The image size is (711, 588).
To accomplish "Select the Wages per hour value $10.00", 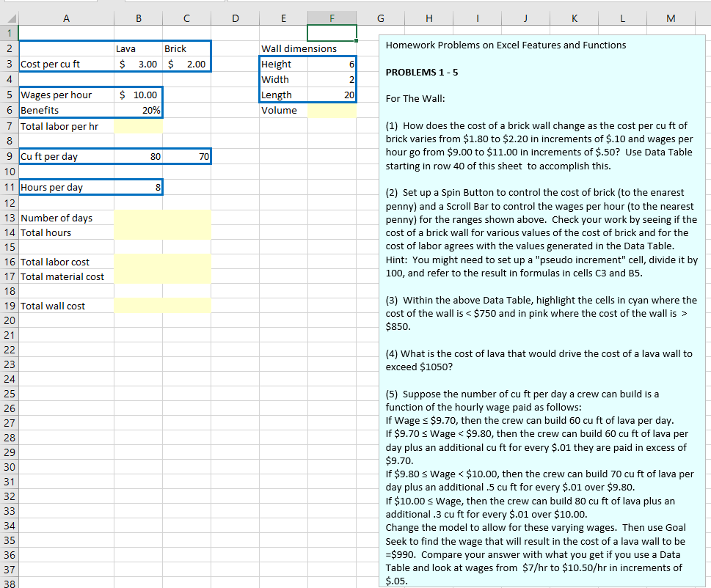I will tap(138, 95).
